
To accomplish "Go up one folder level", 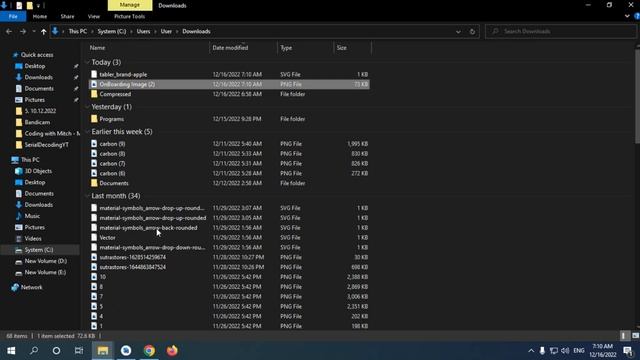I will point(43,31).
